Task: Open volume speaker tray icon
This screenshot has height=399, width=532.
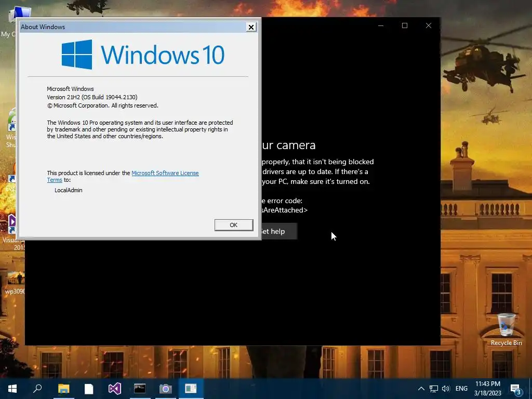Action: point(446,389)
